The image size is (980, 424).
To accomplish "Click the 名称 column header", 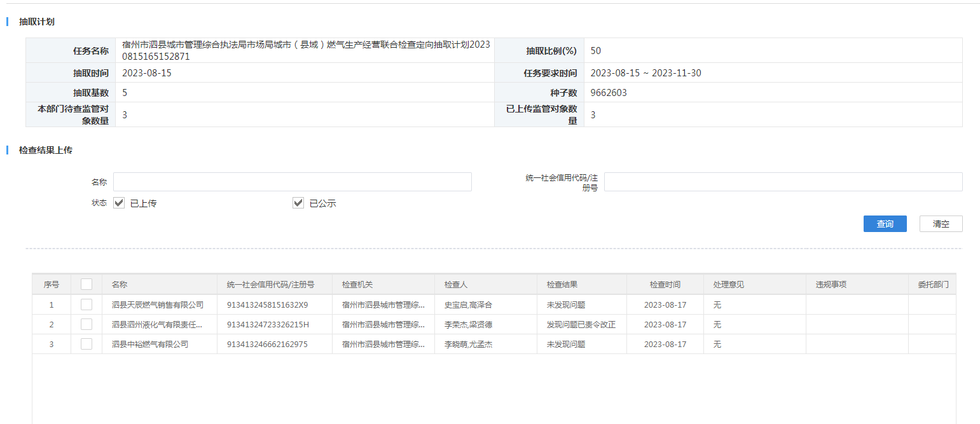I will [x=160, y=284].
